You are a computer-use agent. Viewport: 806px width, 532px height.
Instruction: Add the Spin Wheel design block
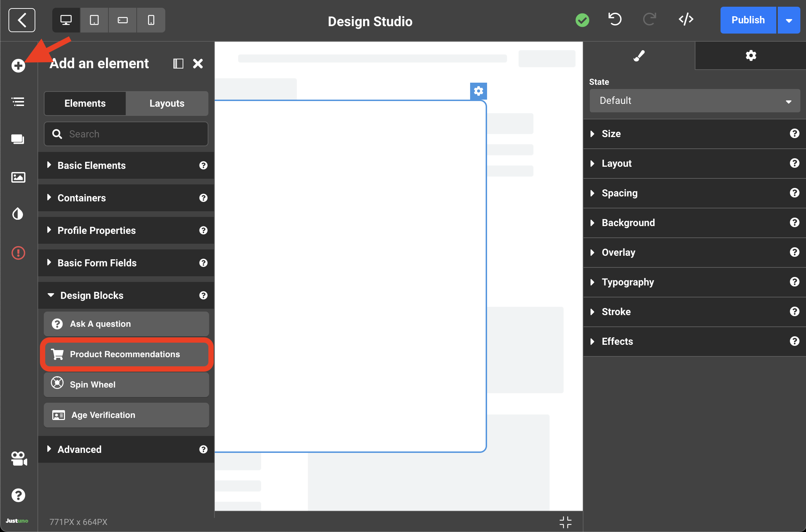(x=126, y=384)
